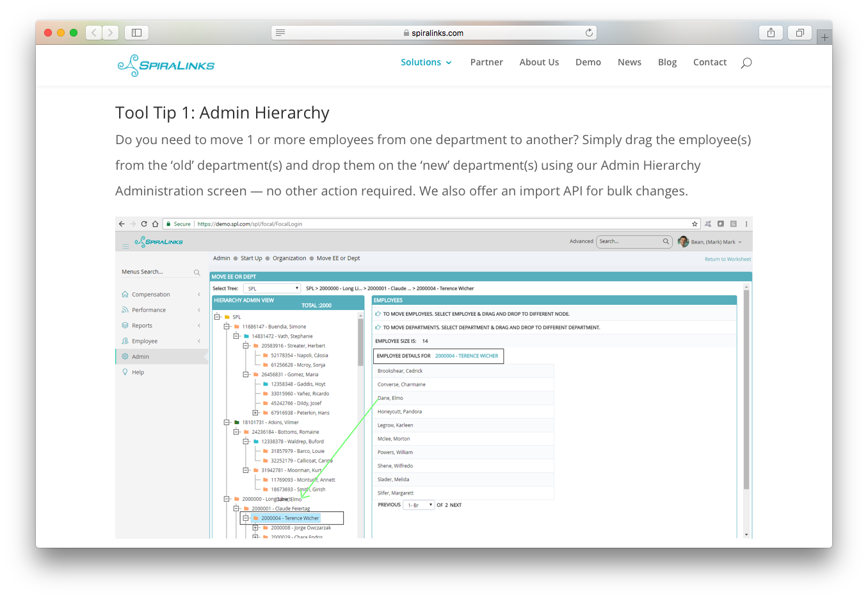Open Performance in the demo sidebar

point(149,310)
